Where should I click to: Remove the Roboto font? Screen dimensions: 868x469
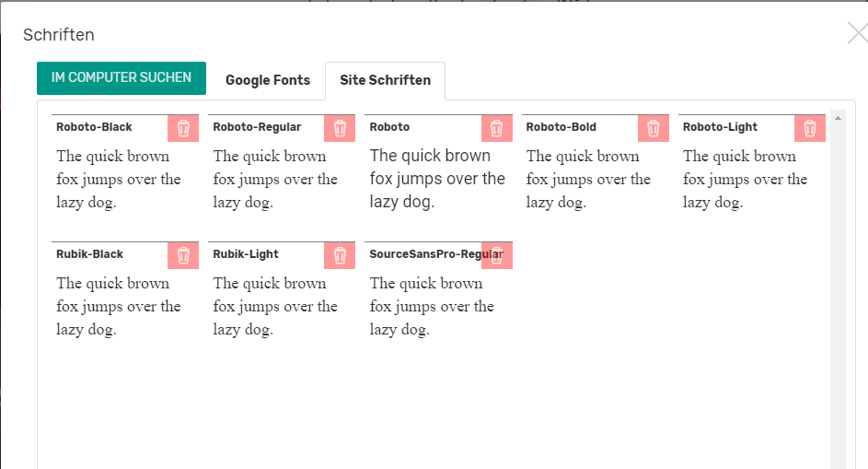[x=497, y=128]
